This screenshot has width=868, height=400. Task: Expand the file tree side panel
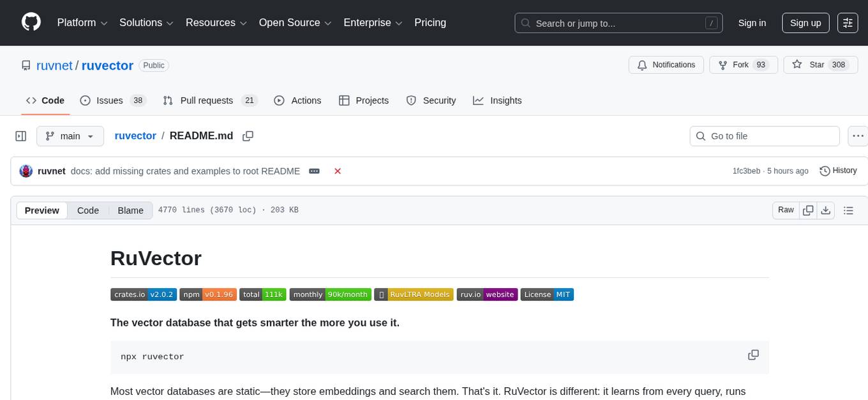point(20,135)
